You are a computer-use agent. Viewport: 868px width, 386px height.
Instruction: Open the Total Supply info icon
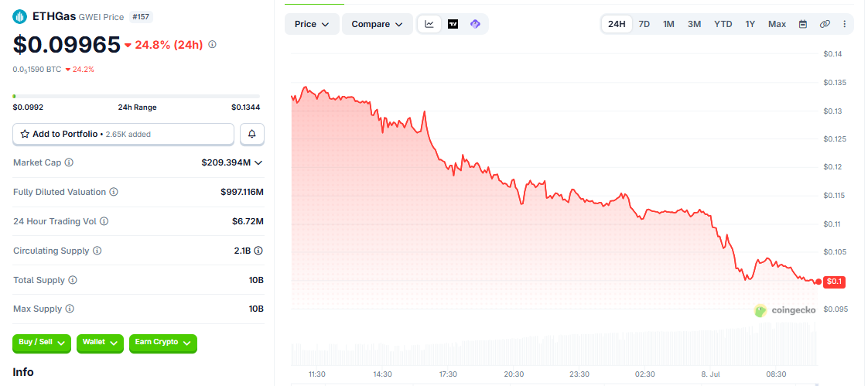click(x=73, y=280)
